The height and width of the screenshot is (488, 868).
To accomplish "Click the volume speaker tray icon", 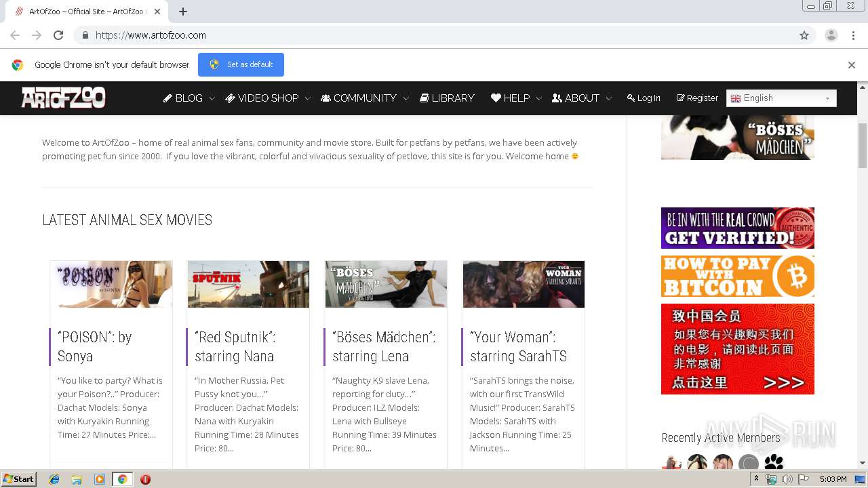I will [787, 479].
